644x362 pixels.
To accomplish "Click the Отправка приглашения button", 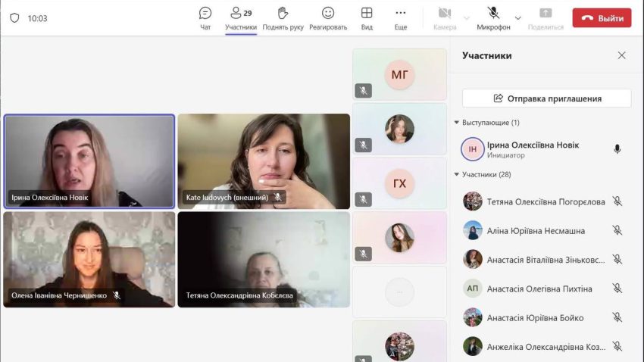I will coord(546,98).
